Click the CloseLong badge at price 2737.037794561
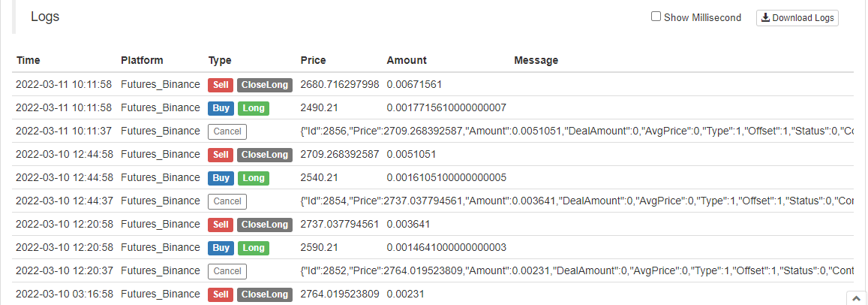This screenshot has width=868, height=305. 265,225
